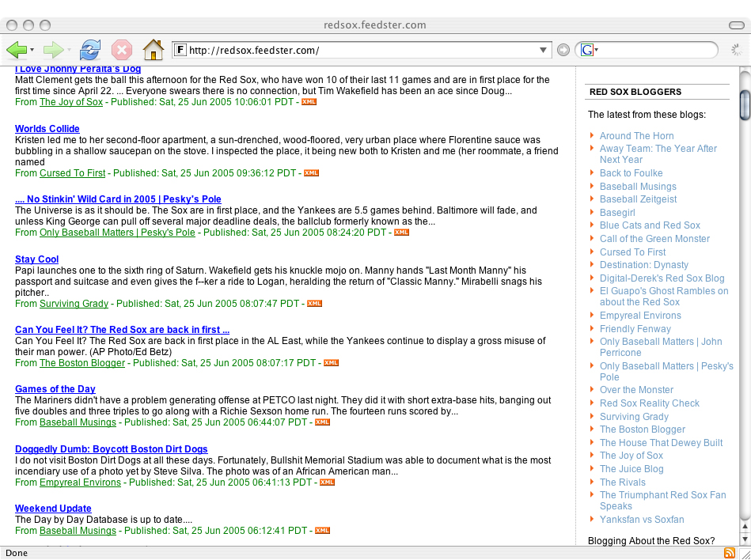Viewport: 751px width, 560px height.
Task: Open 'The House That Dewey Built' sidebar blog
Action: tap(661, 443)
